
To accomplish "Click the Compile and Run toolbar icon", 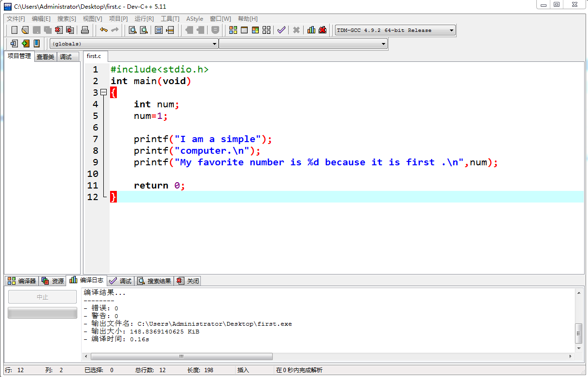I will click(255, 30).
